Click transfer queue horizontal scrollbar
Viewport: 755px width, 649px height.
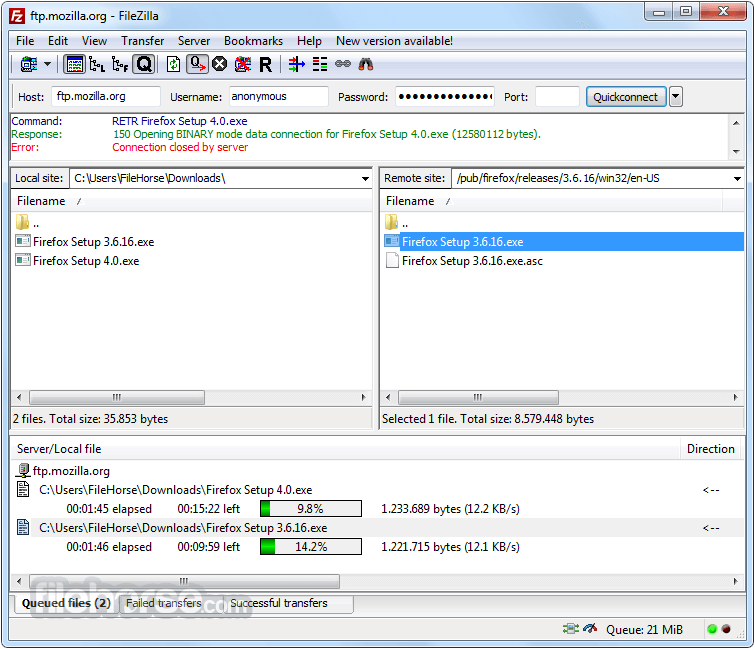pyautogui.click(x=184, y=581)
